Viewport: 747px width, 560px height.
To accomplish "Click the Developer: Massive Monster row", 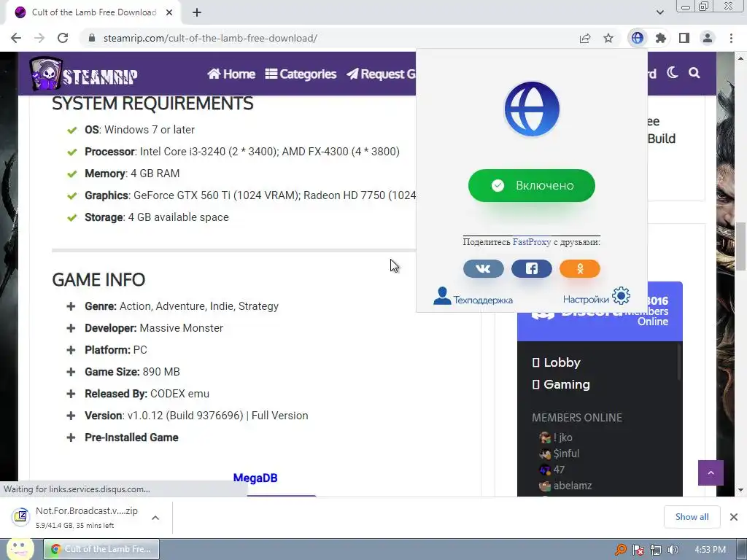I will (x=145, y=328).
